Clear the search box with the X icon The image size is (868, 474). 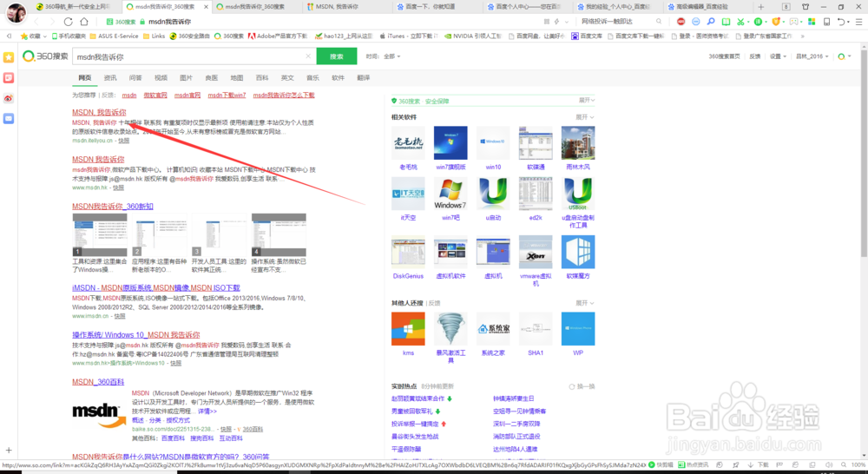[x=308, y=56]
